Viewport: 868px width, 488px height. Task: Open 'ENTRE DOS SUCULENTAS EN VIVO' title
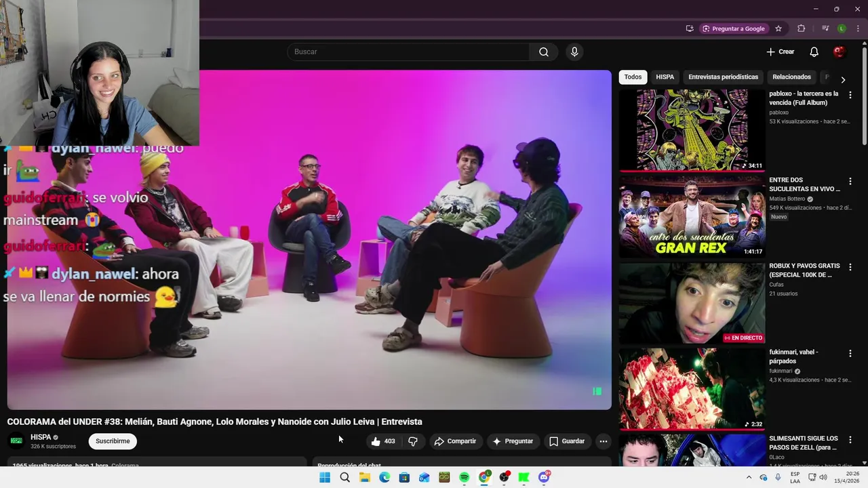pos(804,184)
